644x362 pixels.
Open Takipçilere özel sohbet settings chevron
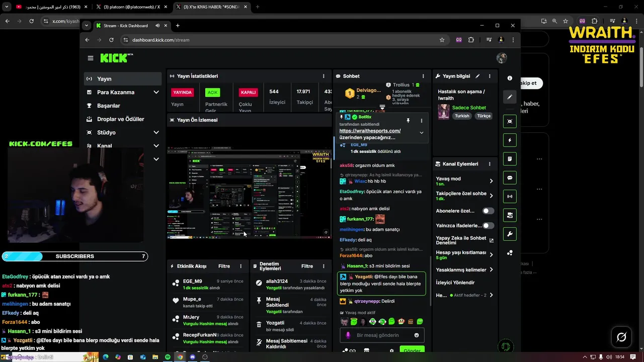click(x=491, y=196)
